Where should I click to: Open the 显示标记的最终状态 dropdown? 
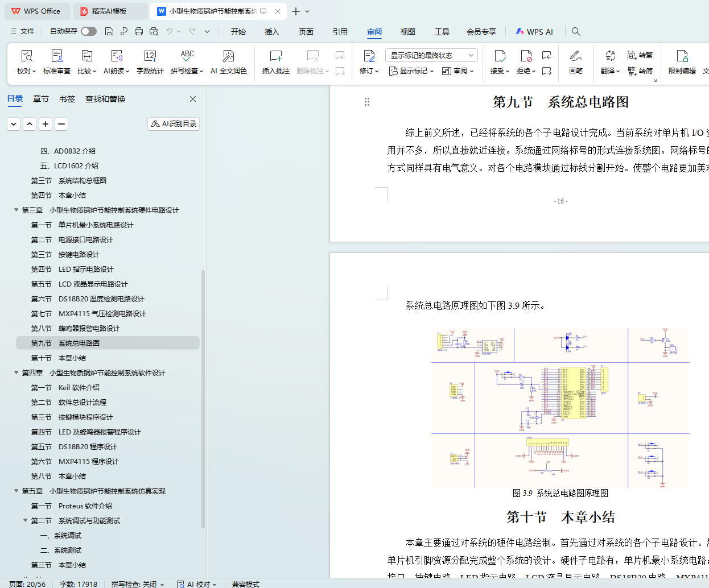click(x=431, y=55)
